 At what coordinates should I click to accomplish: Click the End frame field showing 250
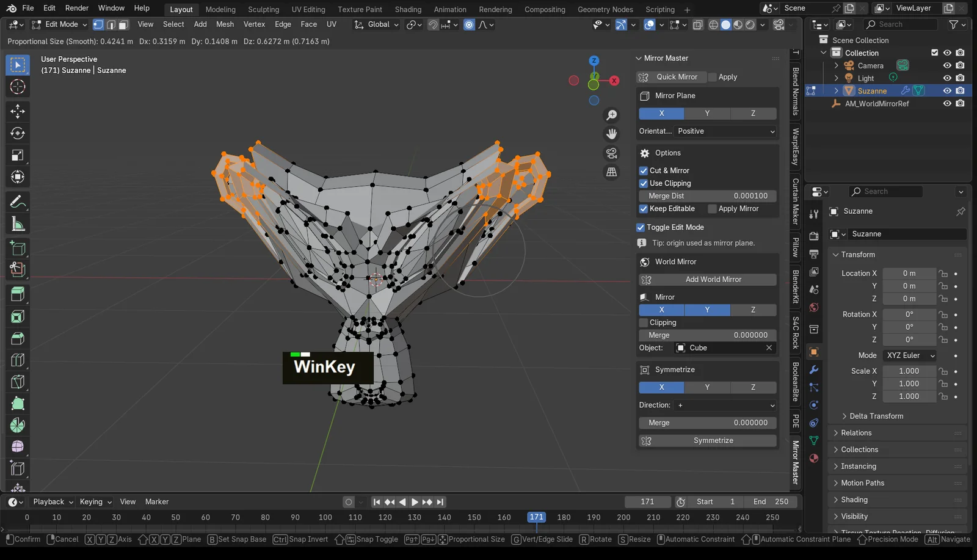771,501
